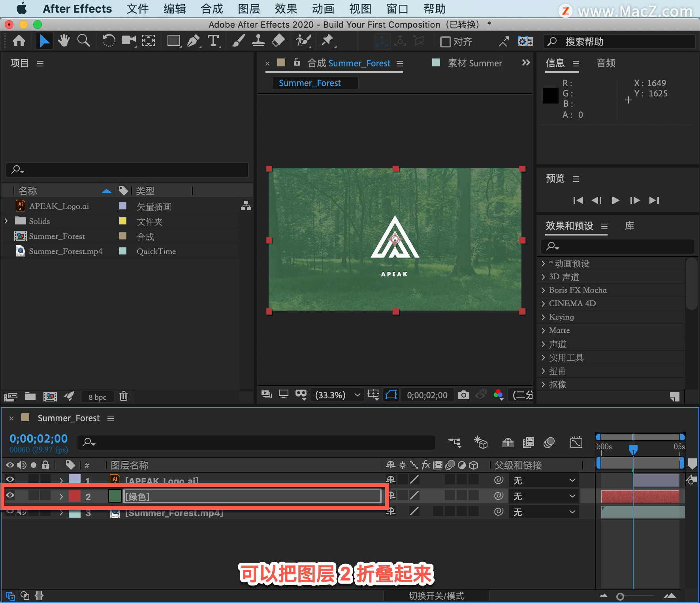This screenshot has height=603, width=700.
Task: Click the 8 bpc color depth button
Action: coord(97,397)
